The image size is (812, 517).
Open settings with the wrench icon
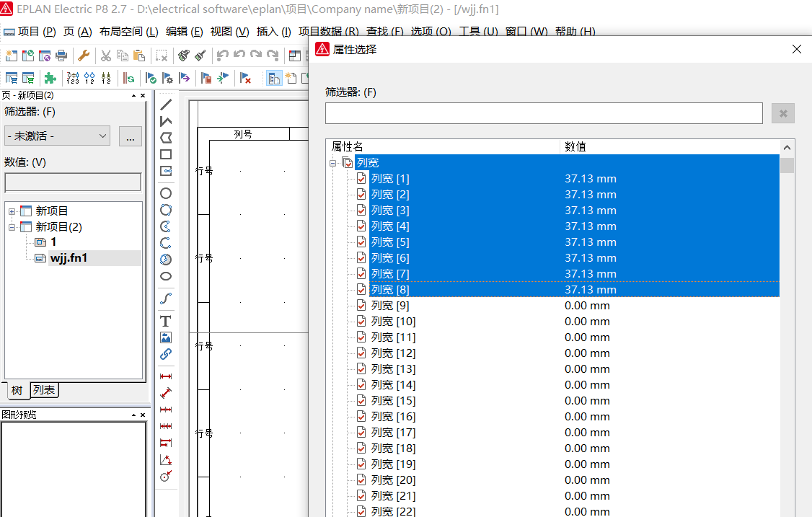coord(84,56)
